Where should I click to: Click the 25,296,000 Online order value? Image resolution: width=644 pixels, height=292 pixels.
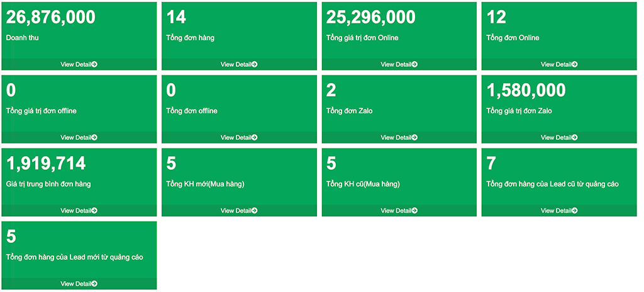pyautogui.click(x=371, y=18)
